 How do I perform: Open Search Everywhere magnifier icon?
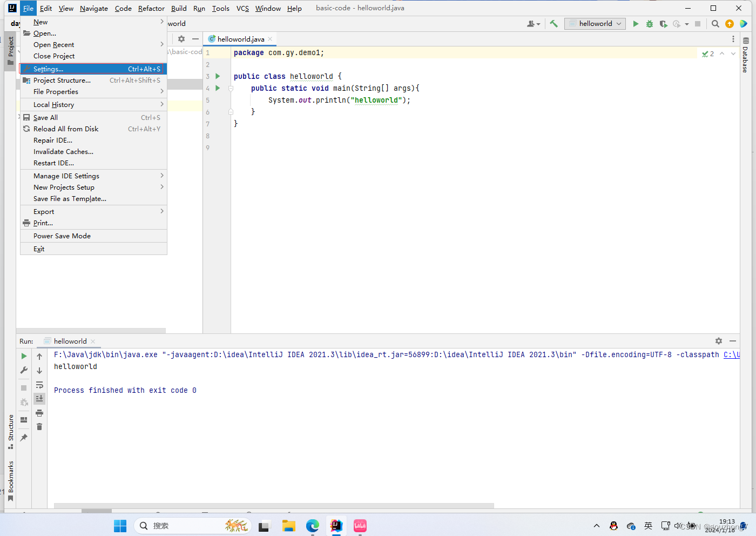715,24
